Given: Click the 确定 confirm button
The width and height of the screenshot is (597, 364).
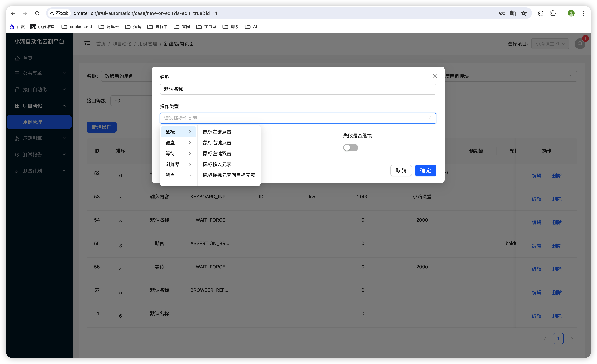Looking at the screenshot, I should (x=425, y=171).
